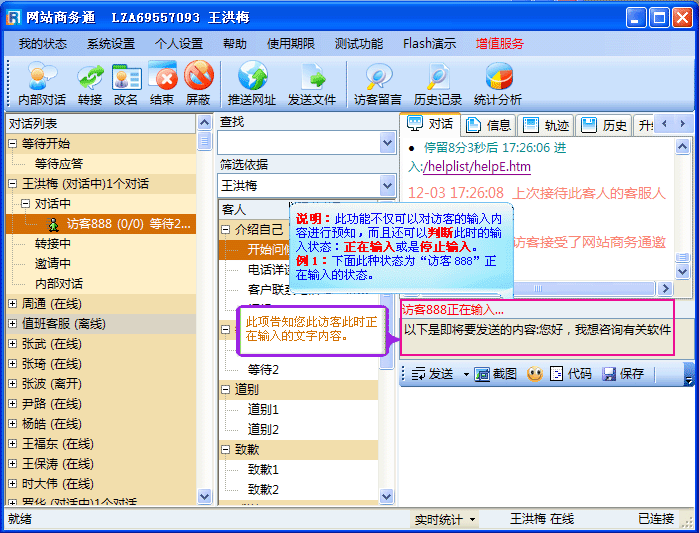The height and width of the screenshot is (533, 699).
Task: Click the 内部对话 toolbar icon
Action: 41,77
